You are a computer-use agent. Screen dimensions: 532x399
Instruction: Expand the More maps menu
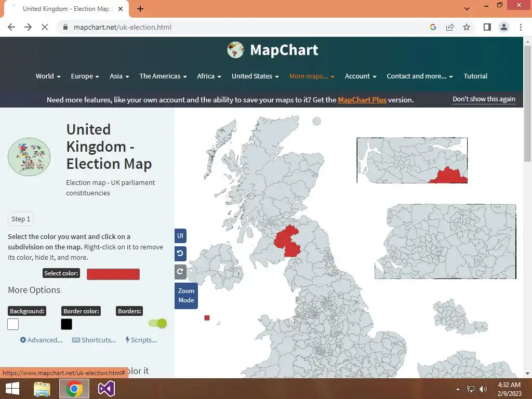click(x=312, y=76)
